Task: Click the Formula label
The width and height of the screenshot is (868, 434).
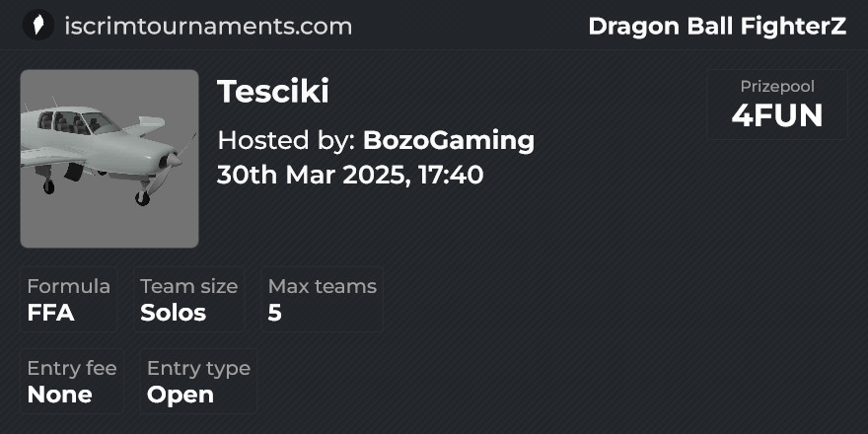Action: pos(68,286)
